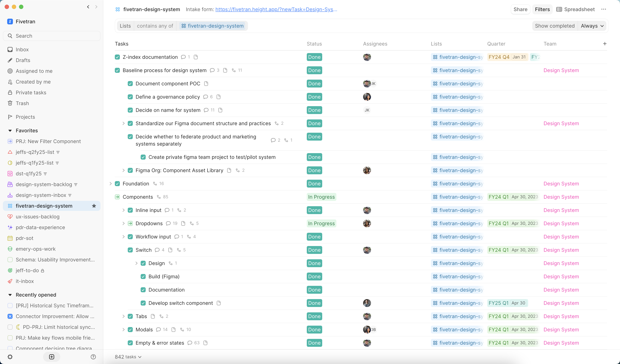Expand the Foundation task
The width and height of the screenshot is (620, 364).
111,184
